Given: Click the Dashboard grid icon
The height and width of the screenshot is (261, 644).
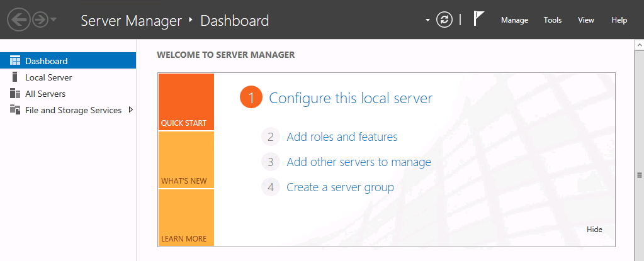Looking at the screenshot, I should (x=14, y=61).
